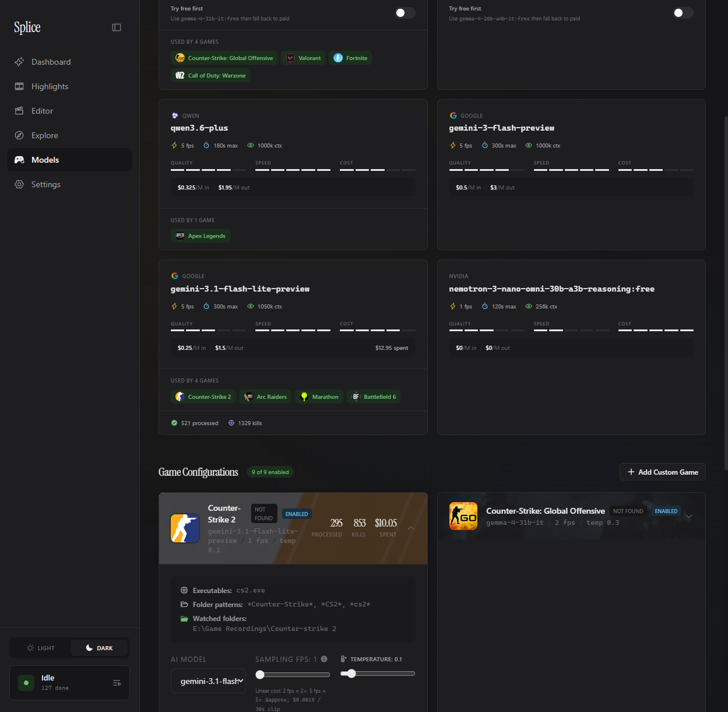Click the Models gamepad icon
Viewport: 728px width, 712px height.
click(19, 160)
